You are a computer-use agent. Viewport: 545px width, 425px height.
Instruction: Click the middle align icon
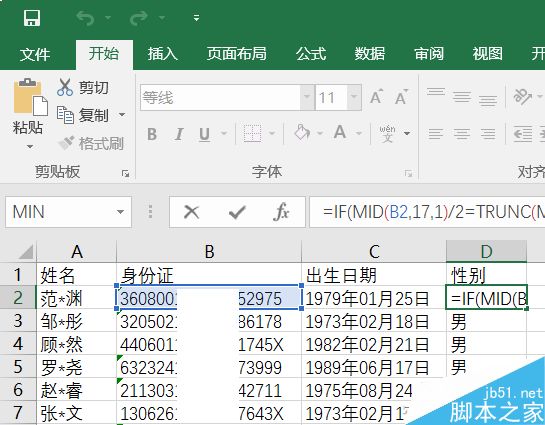[462, 97]
